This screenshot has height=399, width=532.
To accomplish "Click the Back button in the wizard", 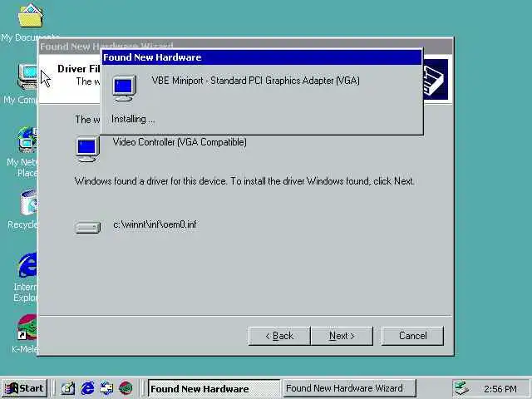I will 279,336.
